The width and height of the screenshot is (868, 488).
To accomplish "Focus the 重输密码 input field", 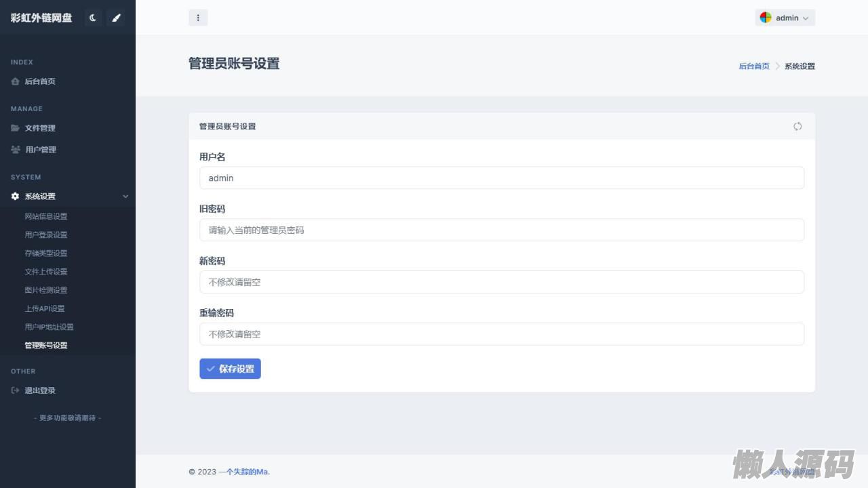I will (502, 334).
